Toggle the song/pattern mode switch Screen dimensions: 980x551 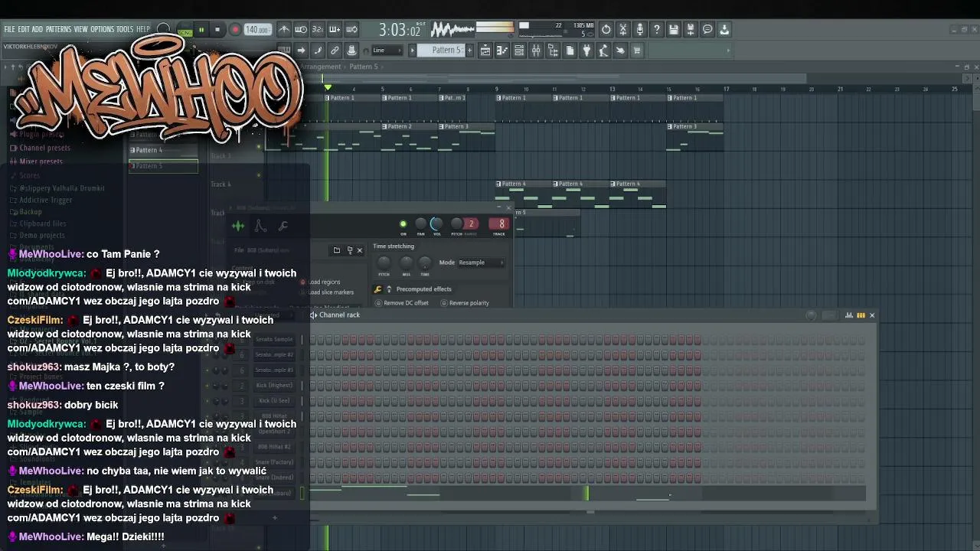[185, 31]
